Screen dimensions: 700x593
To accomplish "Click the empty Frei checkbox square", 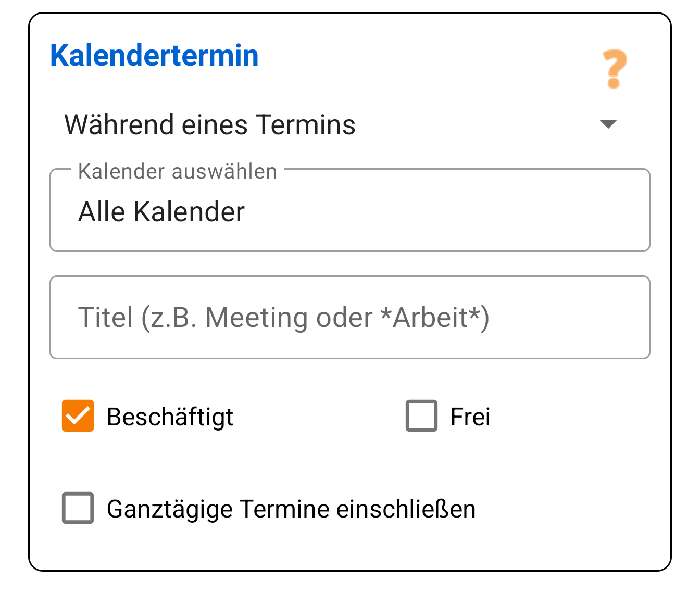I will click(422, 415).
